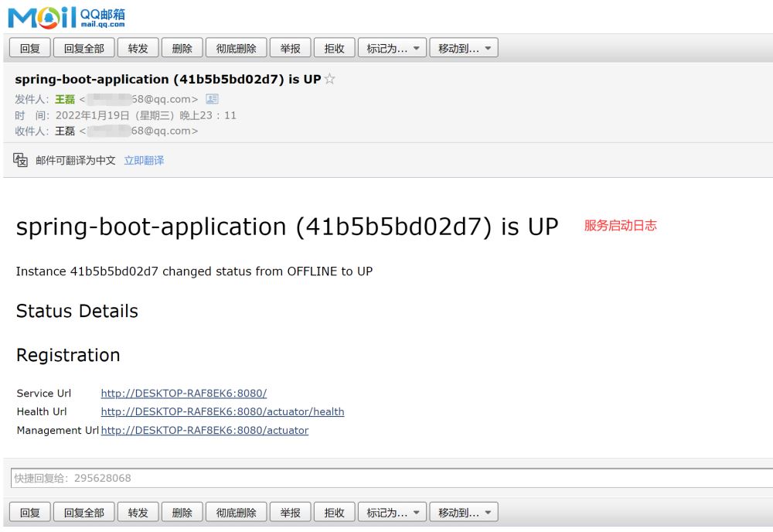This screenshot has height=532, width=773.
Task: Open top 移动到... dropdown
Action: (x=464, y=48)
